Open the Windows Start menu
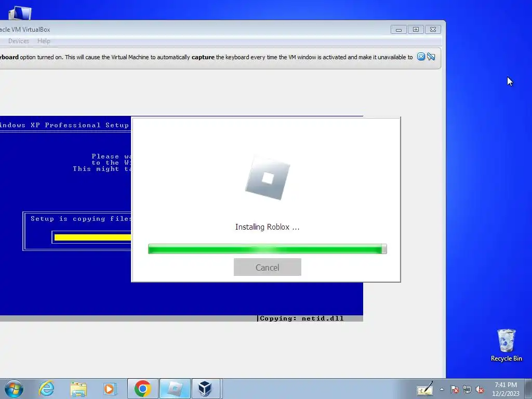This screenshot has height=399, width=532. click(x=14, y=389)
